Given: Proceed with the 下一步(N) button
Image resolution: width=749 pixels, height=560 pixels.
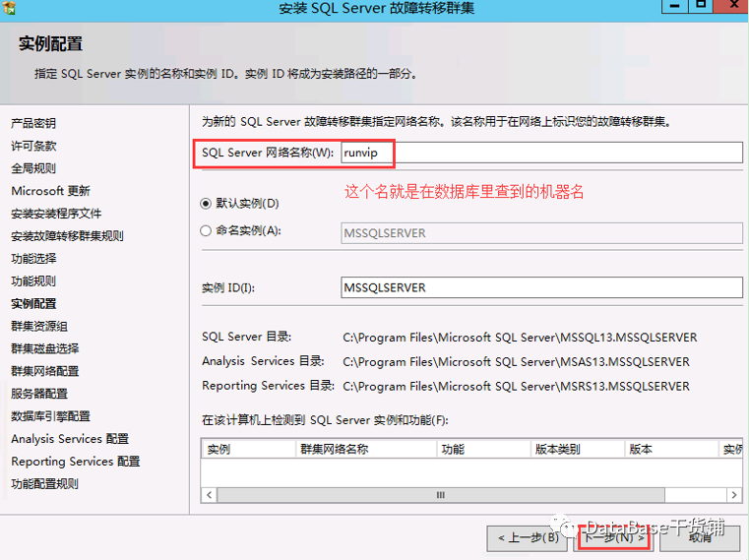Looking at the screenshot, I should click(x=614, y=538).
